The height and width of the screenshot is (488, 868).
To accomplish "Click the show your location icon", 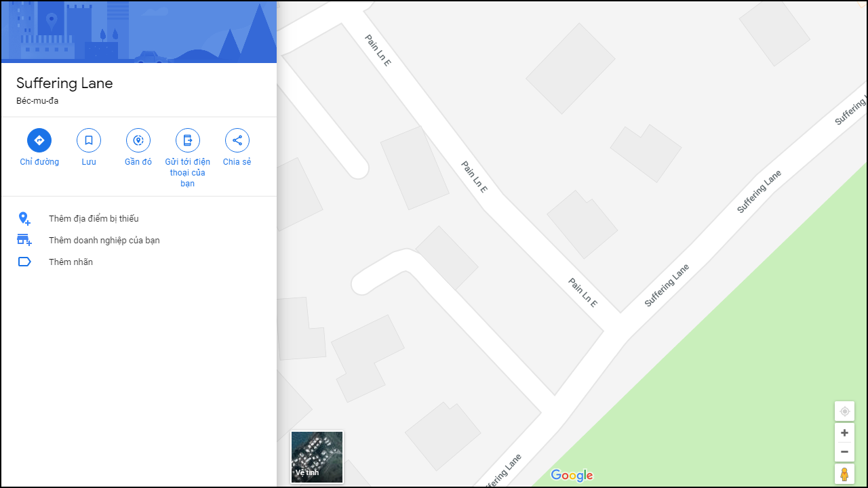I will point(844,411).
